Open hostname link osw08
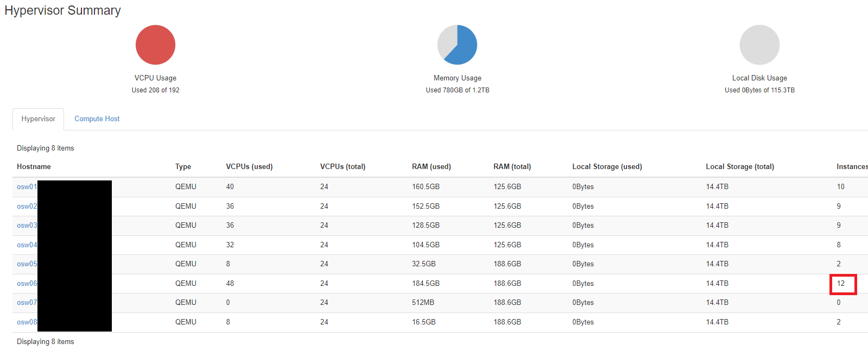Viewport: 868px width, 356px height. [x=27, y=322]
